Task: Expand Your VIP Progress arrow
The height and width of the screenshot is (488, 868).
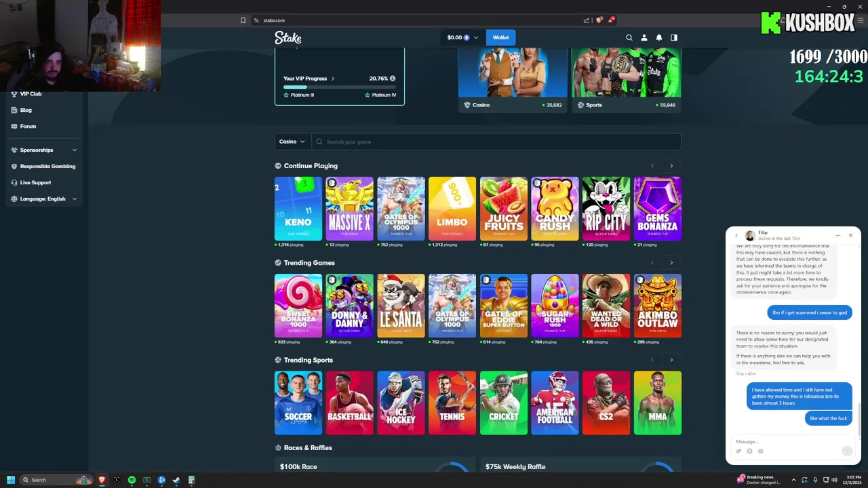Action: pyautogui.click(x=332, y=79)
